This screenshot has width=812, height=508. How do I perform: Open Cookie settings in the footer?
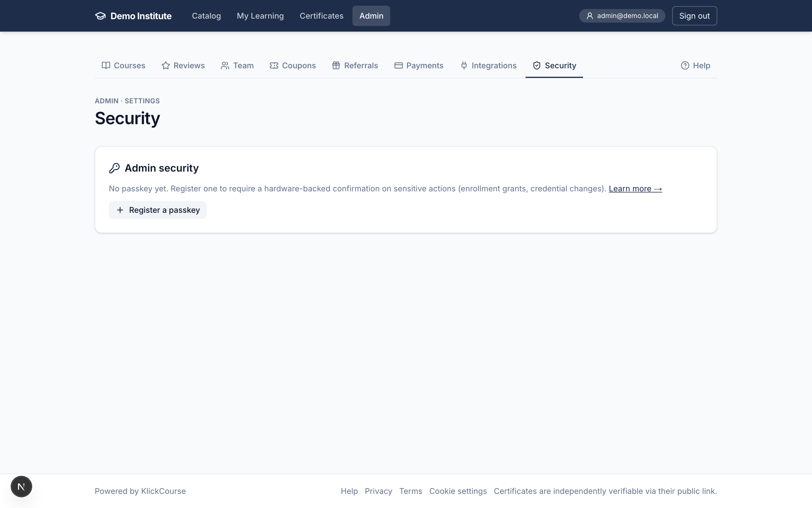click(458, 491)
